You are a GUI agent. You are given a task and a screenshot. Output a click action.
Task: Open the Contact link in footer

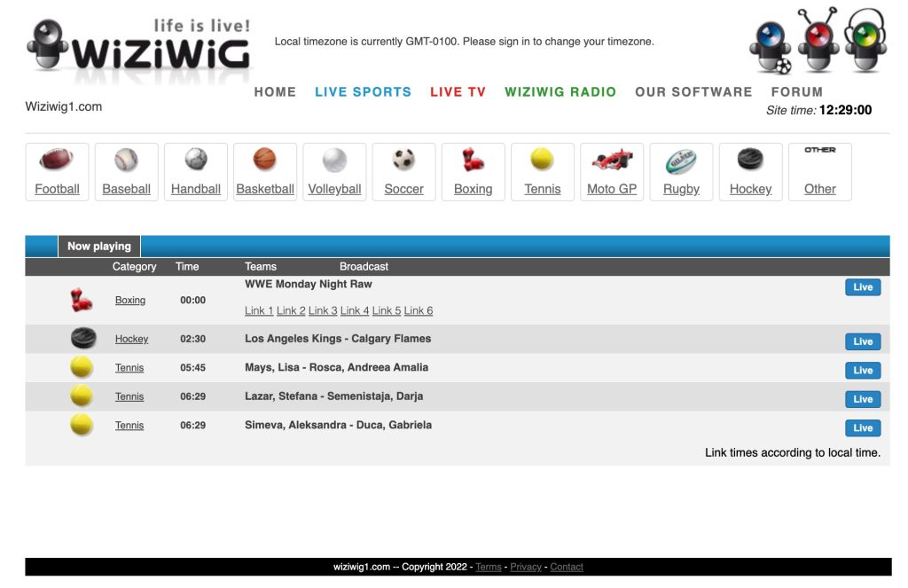567,567
